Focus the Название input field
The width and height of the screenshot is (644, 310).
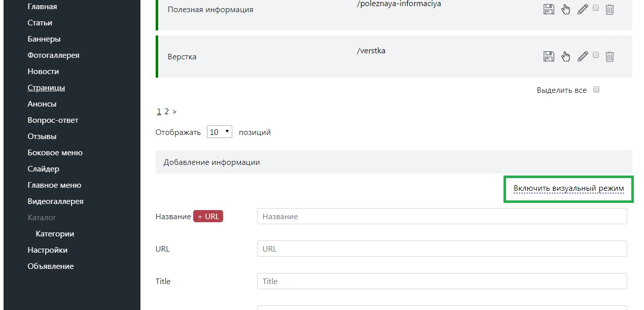tap(442, 216)
